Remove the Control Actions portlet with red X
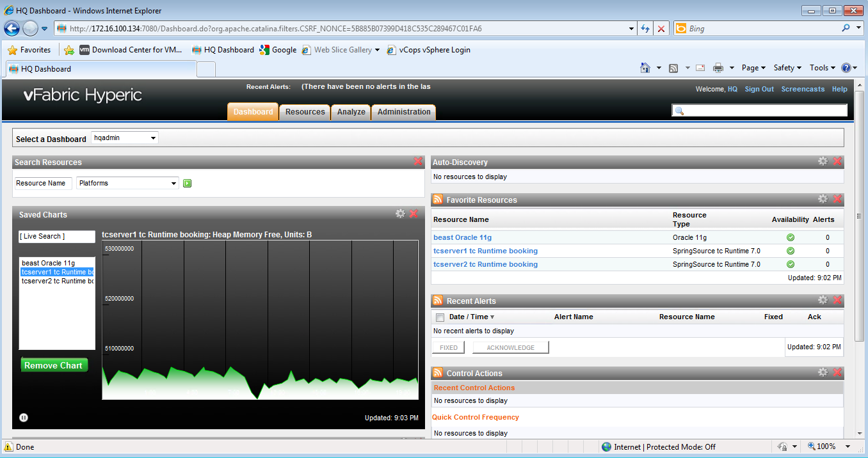Viewport: 868px width, 458px height. [837, 372]
